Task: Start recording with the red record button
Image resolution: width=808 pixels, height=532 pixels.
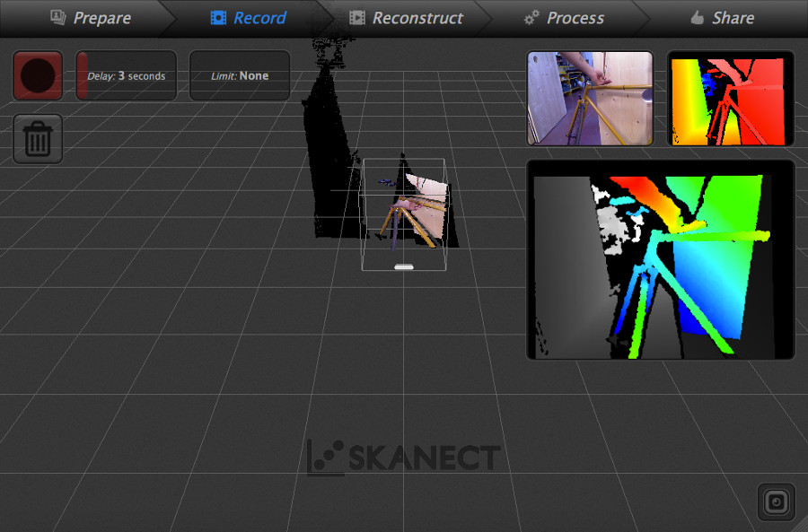Action: point(38,75)
